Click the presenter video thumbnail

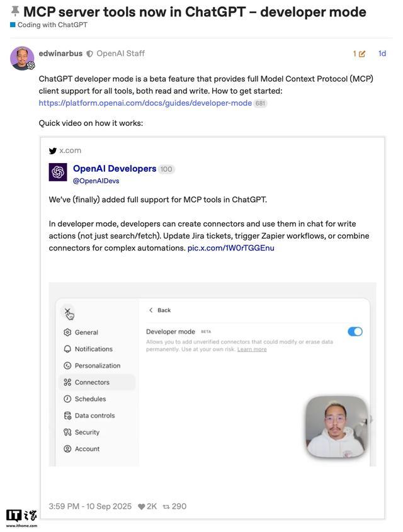[336, 427]
